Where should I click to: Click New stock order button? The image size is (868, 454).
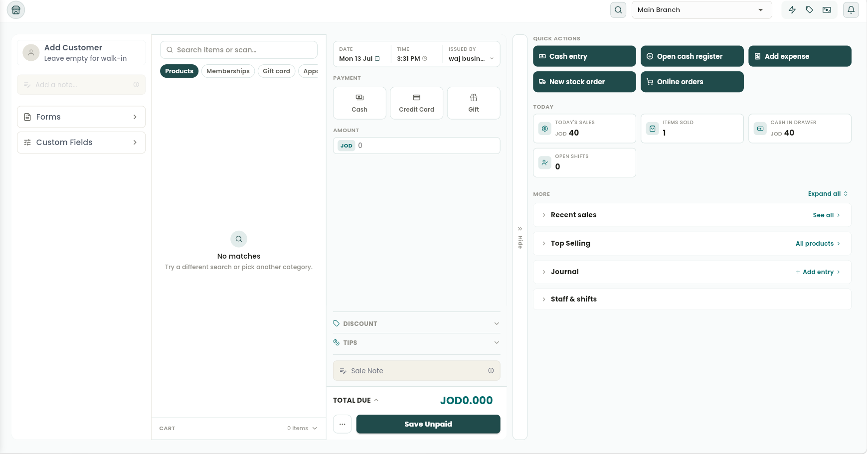pos(584,82)
